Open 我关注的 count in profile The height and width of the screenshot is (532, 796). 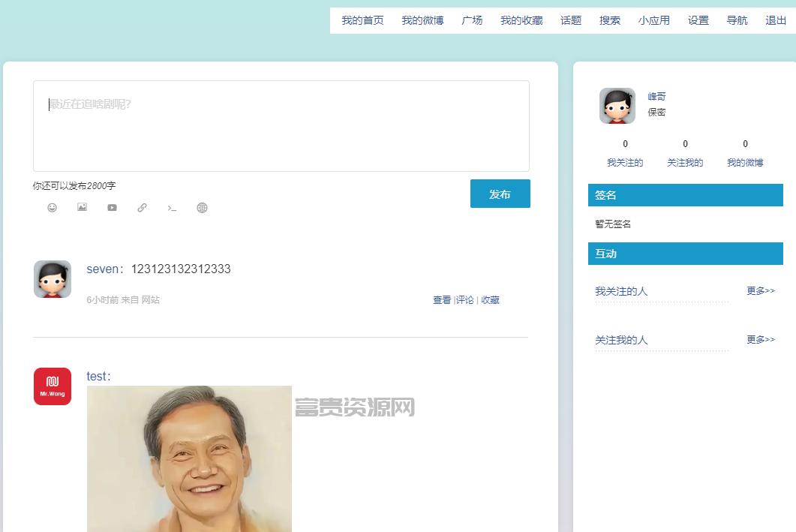(x=625, y=153)
